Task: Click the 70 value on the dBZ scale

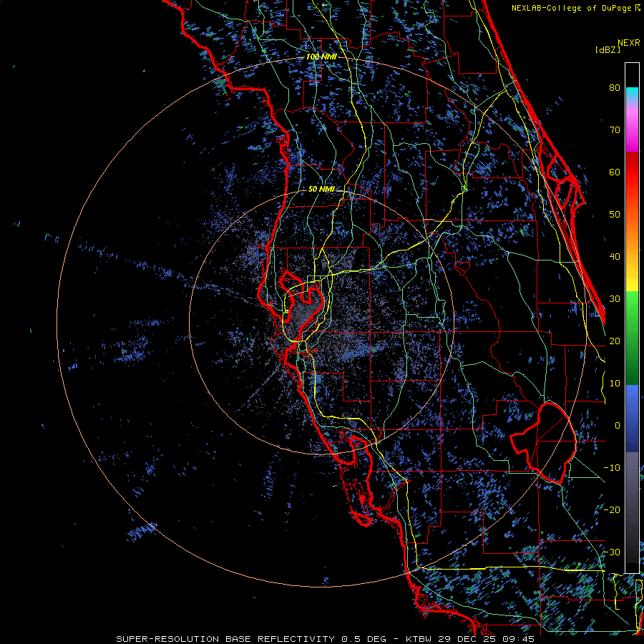Action: [615, 130]
